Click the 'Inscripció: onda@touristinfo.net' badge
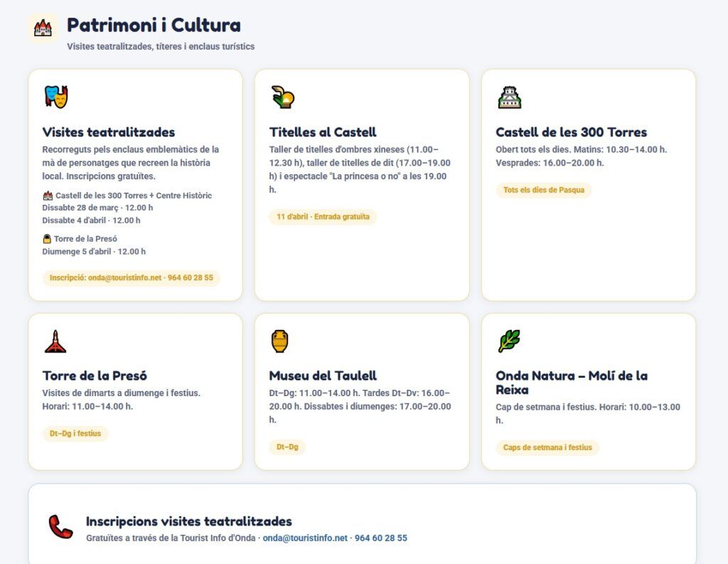This screenshot has width=728, height=564. [x=132, y=278]
